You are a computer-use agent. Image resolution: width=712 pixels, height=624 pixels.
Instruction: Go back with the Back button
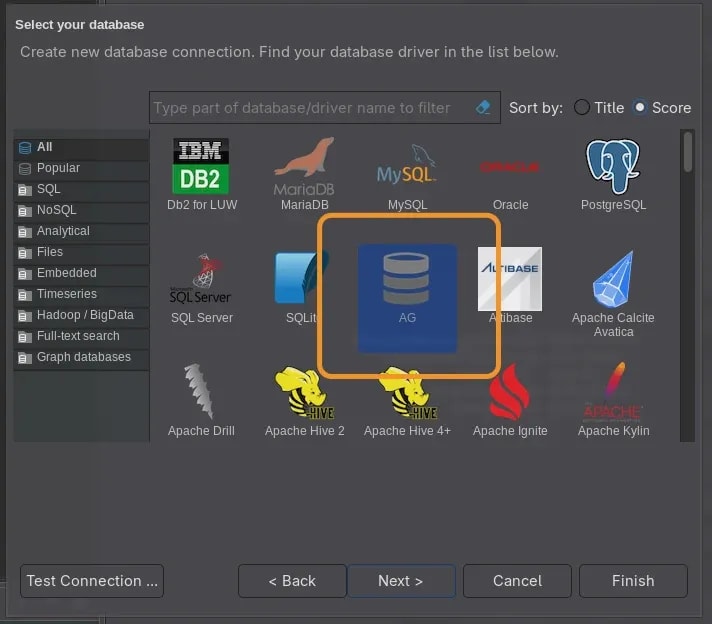click(292, 581)
